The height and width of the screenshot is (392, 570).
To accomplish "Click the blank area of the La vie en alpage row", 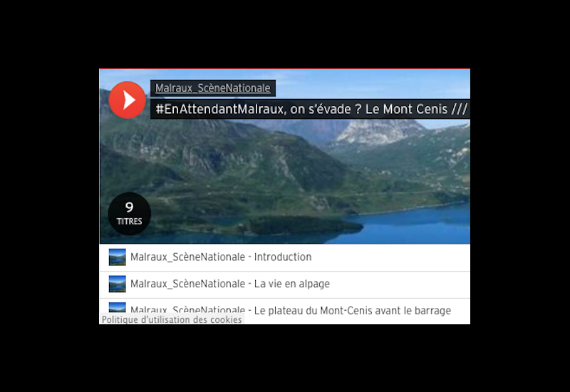I will click(400, 284).
